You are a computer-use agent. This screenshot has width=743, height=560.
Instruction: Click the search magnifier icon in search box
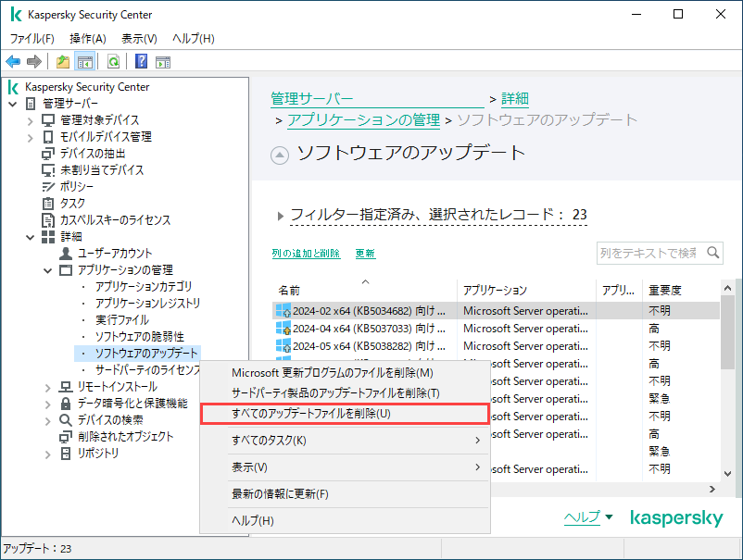point(712,253)
